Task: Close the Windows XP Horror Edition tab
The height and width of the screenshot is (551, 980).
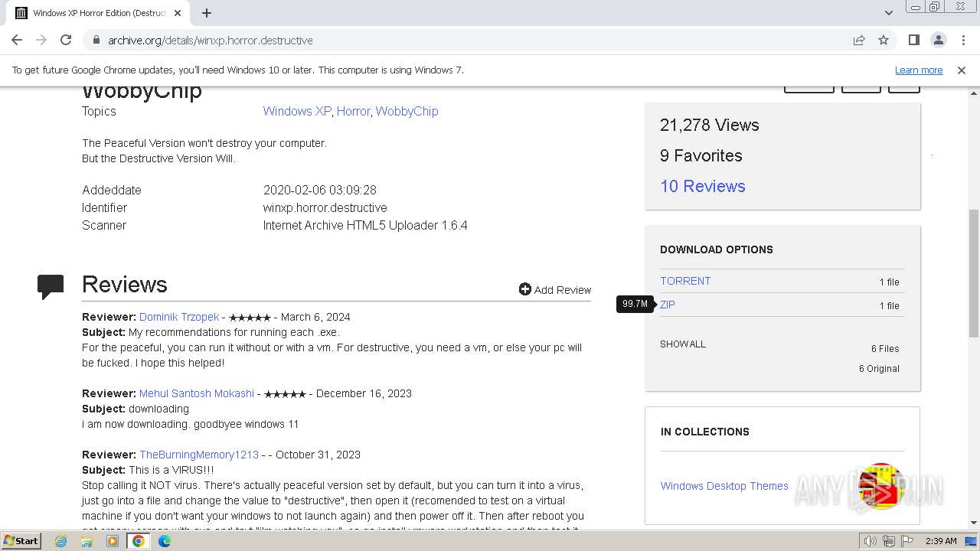Action: click(178, 13)
